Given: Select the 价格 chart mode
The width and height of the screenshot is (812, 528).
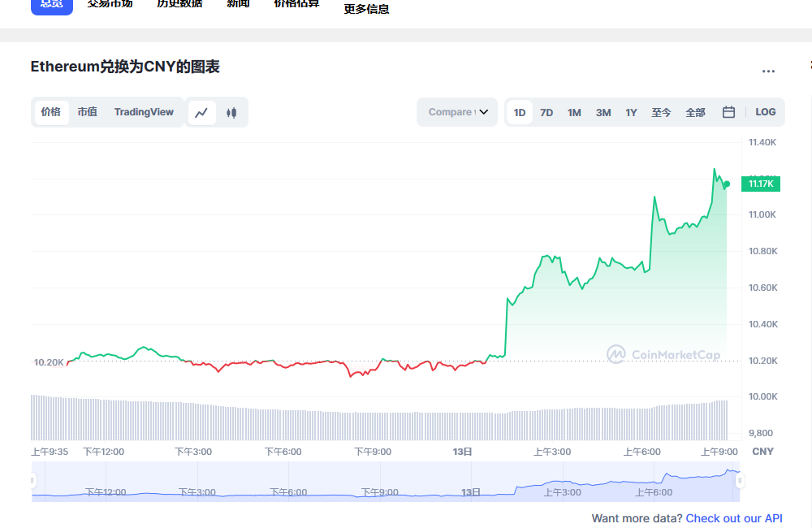Looking at the screenshot, I should point(51,112).
